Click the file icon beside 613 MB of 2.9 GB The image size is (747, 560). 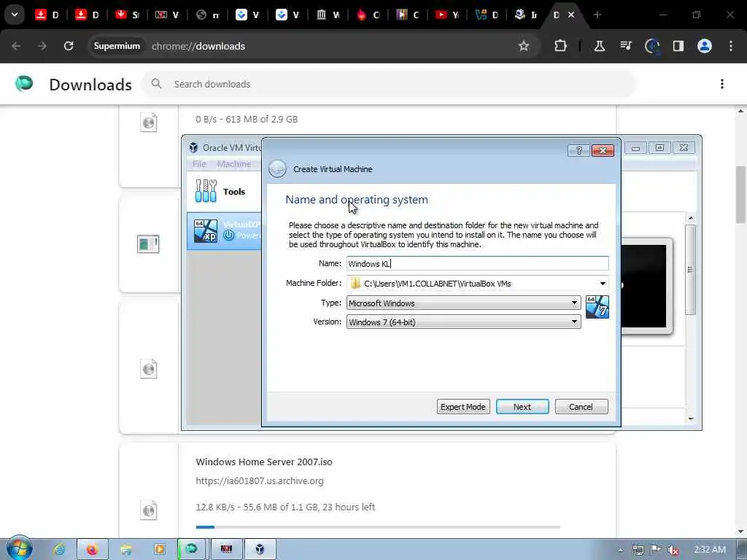[x=149, y=122]
